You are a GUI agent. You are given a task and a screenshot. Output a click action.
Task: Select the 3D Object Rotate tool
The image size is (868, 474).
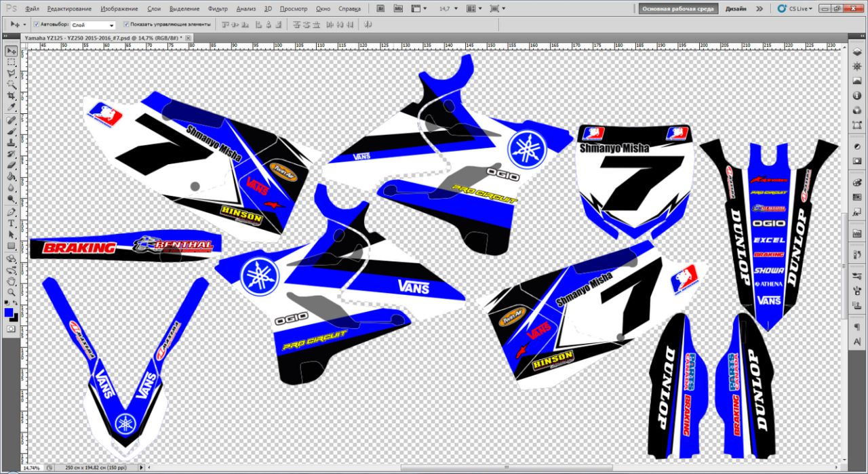click(12, 259)
